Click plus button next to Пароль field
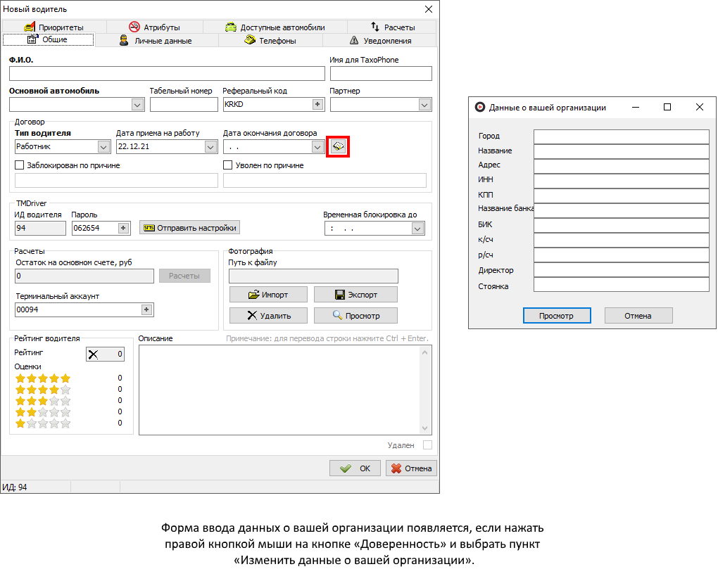The image size is (718, 588). tap(124, 228)
